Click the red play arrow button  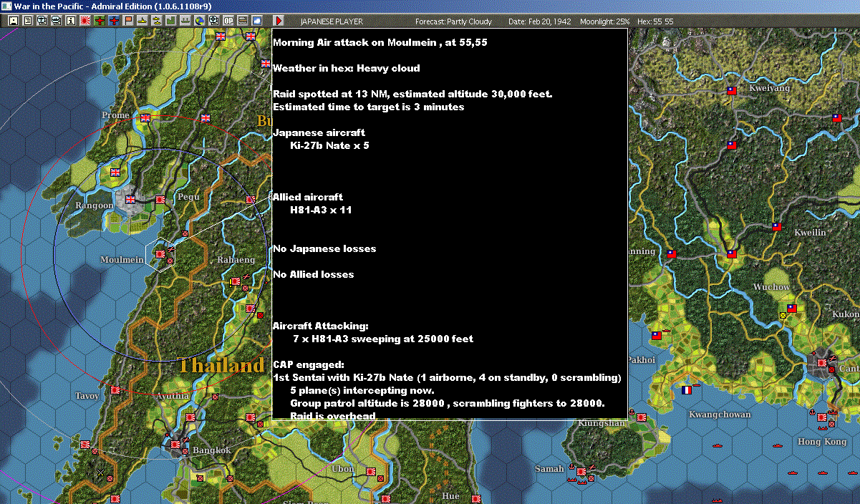(279, 21)
